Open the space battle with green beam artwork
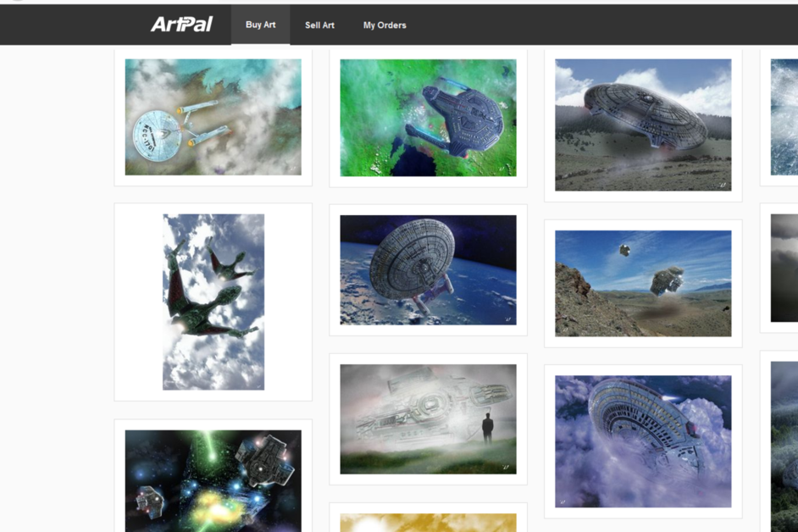The height and width of the screenshot is (532, 798). [x=213, y=481]
